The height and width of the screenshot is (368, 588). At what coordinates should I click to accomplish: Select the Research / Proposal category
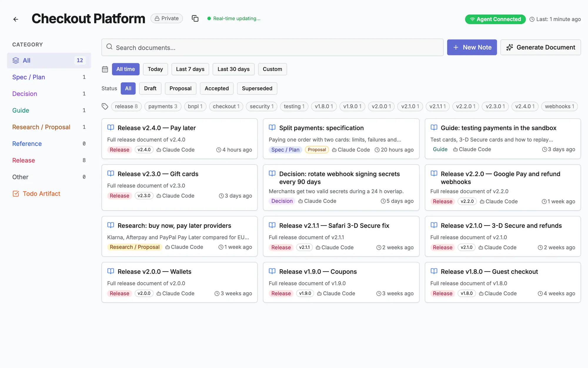[x=49, y=127]
